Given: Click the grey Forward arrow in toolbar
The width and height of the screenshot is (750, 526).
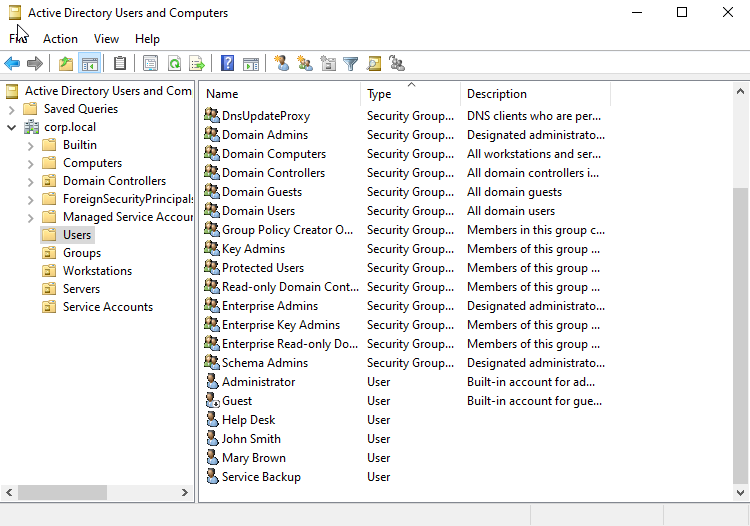Looking at the screenshot, I should click(35, 63).
